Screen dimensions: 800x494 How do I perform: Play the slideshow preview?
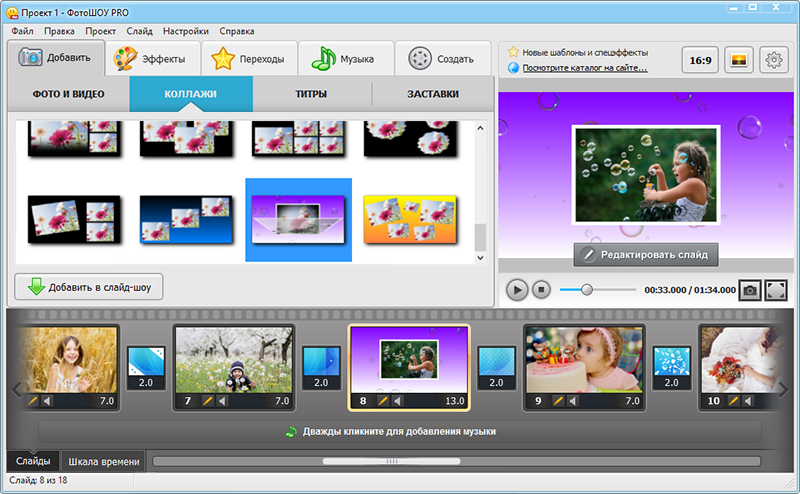pyautogui.click(x=517, y=290)
